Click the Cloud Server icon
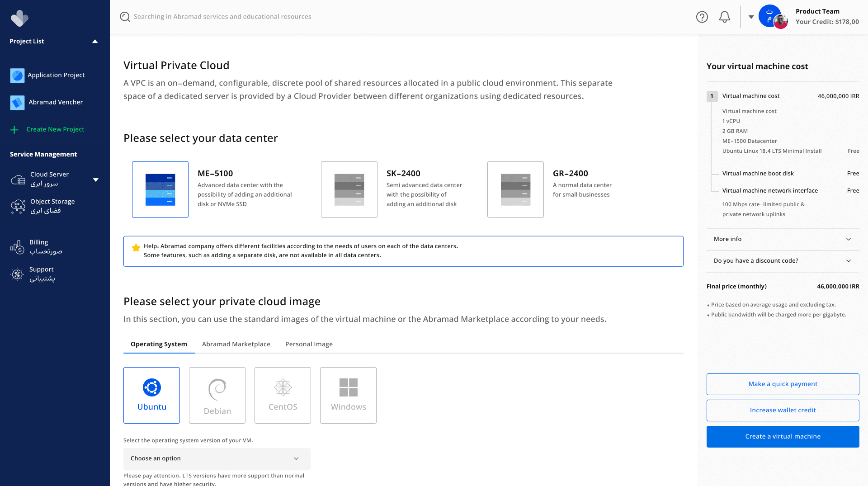 18,179
